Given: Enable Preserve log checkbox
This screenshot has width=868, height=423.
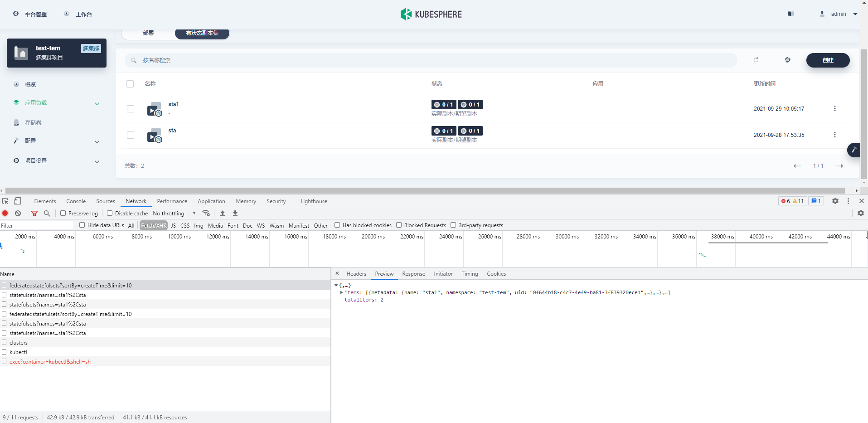Looking at the screenshot, I should coord(63,213).
